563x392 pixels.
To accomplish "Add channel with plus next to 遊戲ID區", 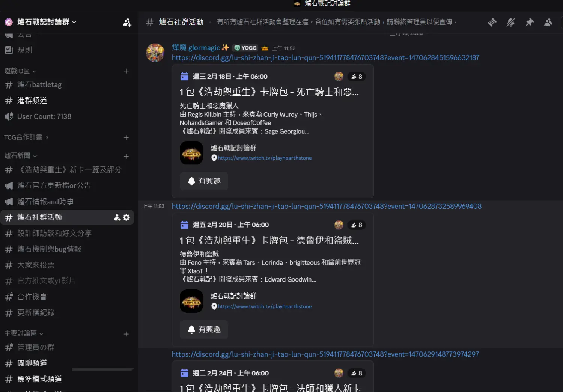I will tap(126, 71).
